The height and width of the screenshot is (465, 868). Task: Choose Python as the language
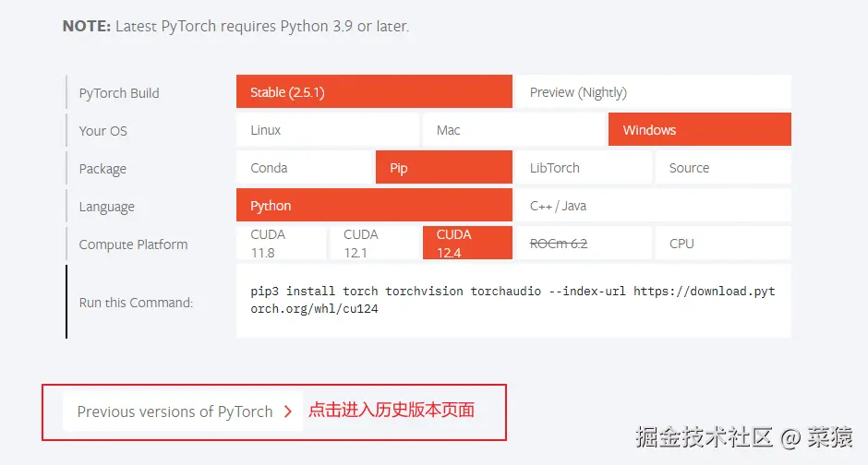[374, 205]
